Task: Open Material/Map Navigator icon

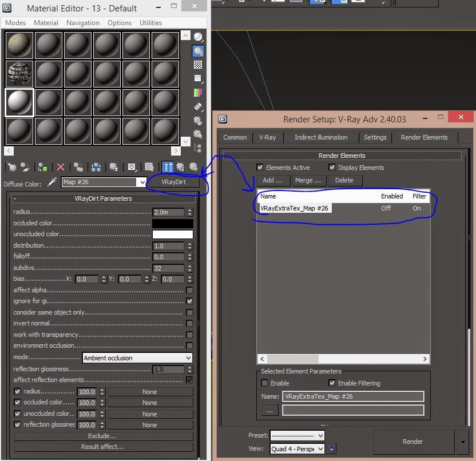Action: [198, 148]
